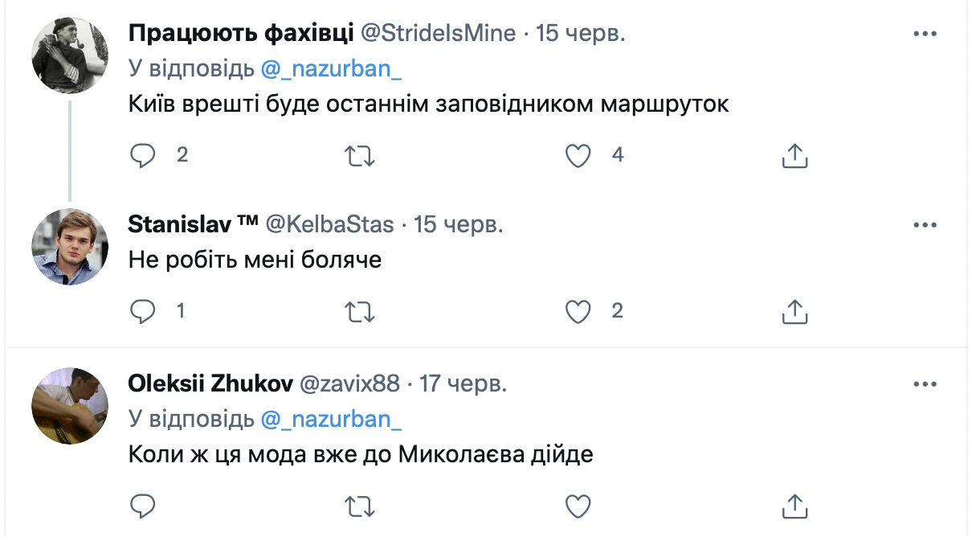Retweet the tweet about Київ маршруток
This screenshot has width=980, height=537.
360,155
